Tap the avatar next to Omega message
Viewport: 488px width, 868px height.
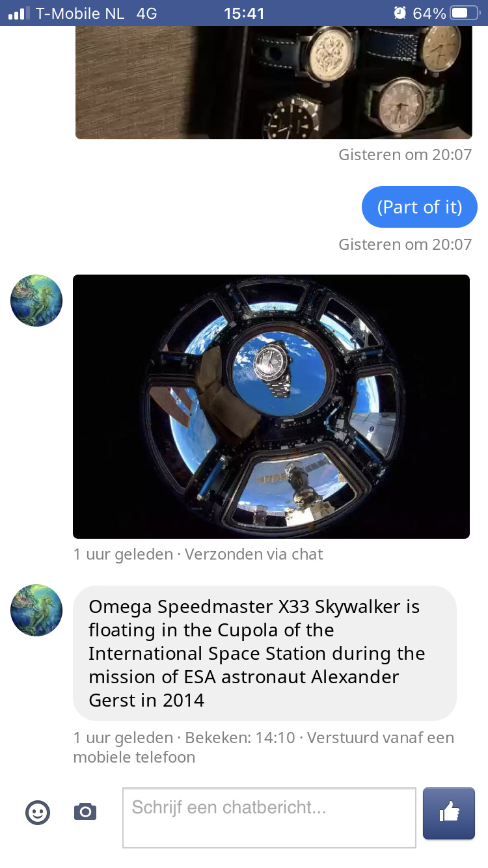click(36, 610)
